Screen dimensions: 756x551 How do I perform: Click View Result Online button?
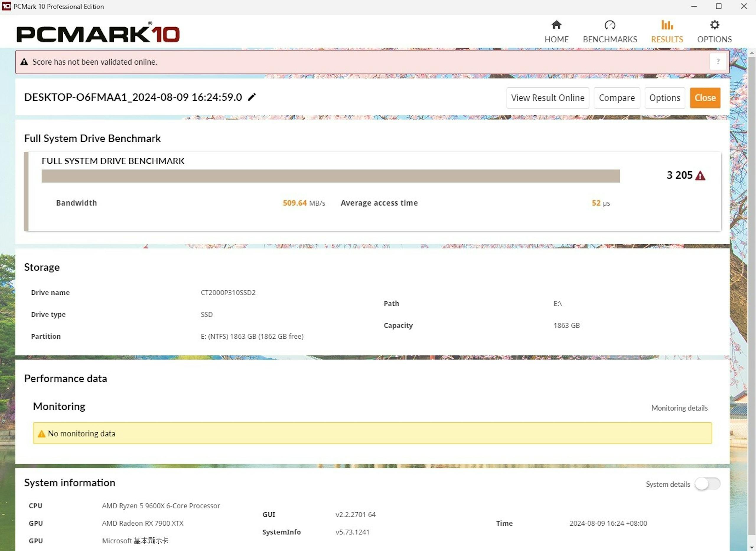coord(548,98)
